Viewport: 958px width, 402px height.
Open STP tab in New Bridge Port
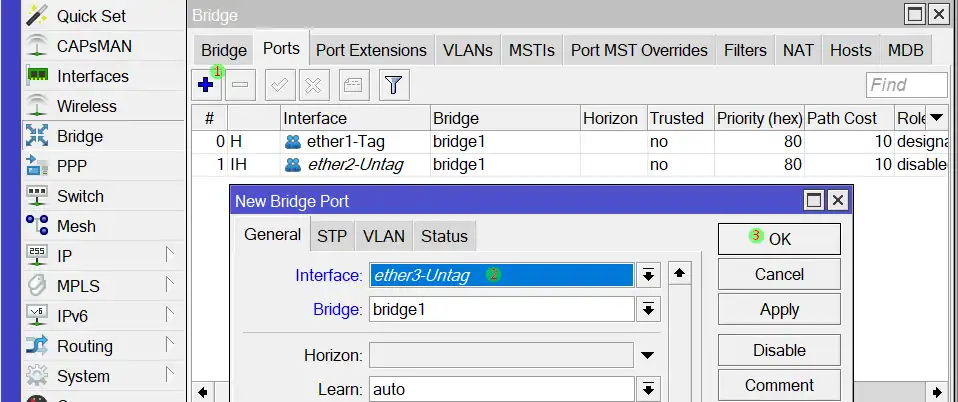pos(332,236)
